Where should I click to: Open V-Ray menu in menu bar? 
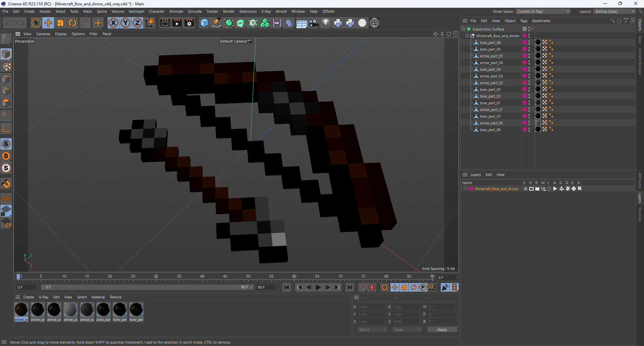tap(266, 11)
